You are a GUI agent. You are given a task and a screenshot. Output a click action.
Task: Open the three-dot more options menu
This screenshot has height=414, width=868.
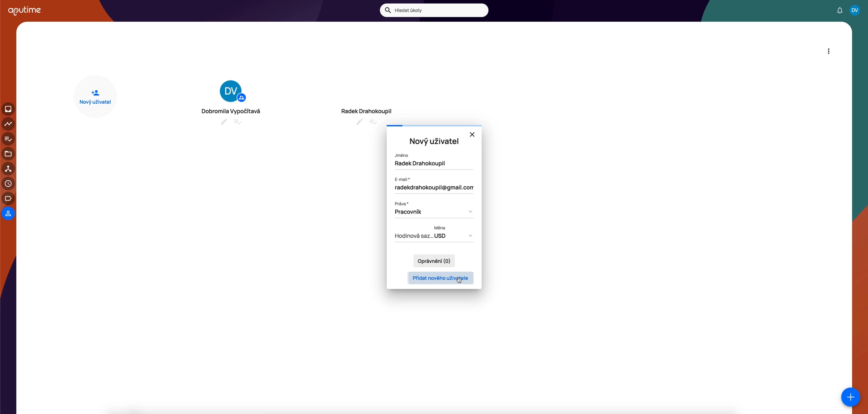pyautogui.click(x=829, y=51)
